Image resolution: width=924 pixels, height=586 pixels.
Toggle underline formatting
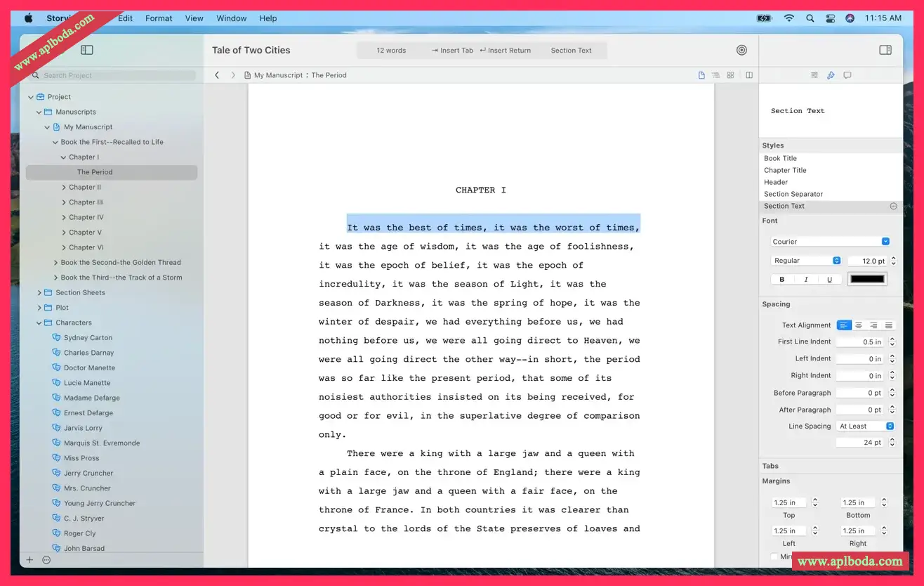pyautogui.click(x=829, y=280)
